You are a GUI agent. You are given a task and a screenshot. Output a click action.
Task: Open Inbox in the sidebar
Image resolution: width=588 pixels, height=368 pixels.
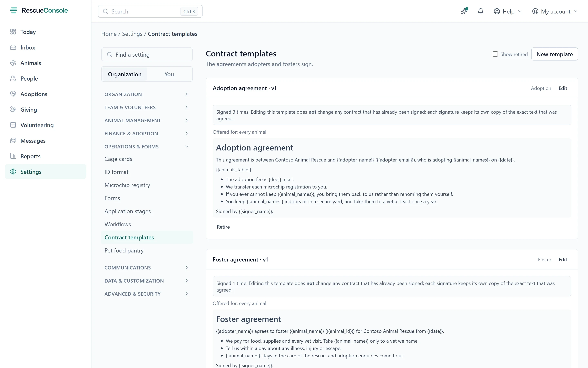[x=46, y=47]
